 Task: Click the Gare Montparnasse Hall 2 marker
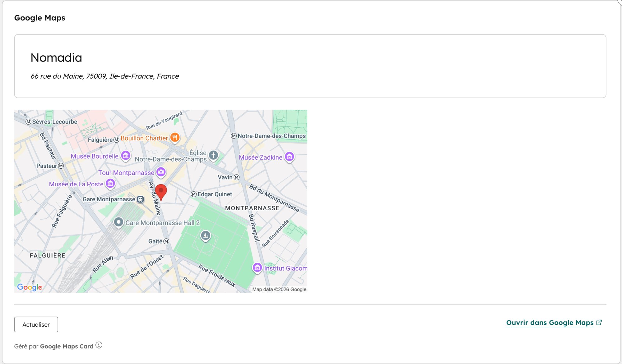coord(118,222)
